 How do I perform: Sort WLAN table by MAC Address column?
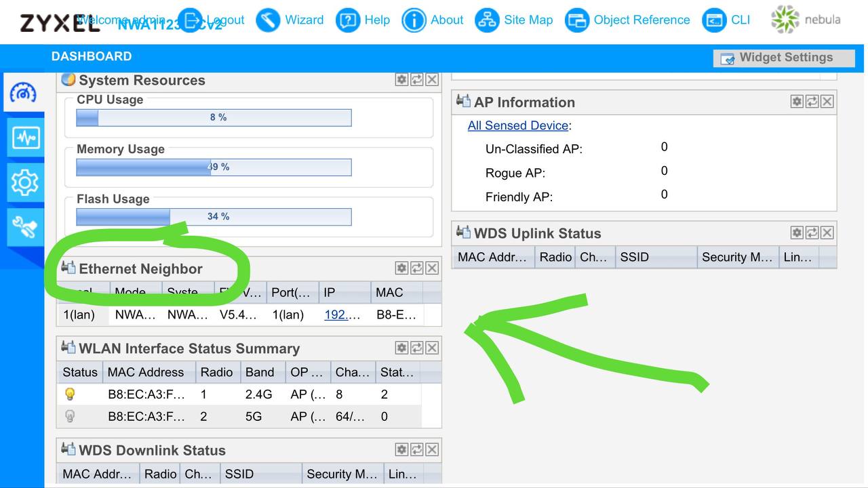(x=149, y=372)
